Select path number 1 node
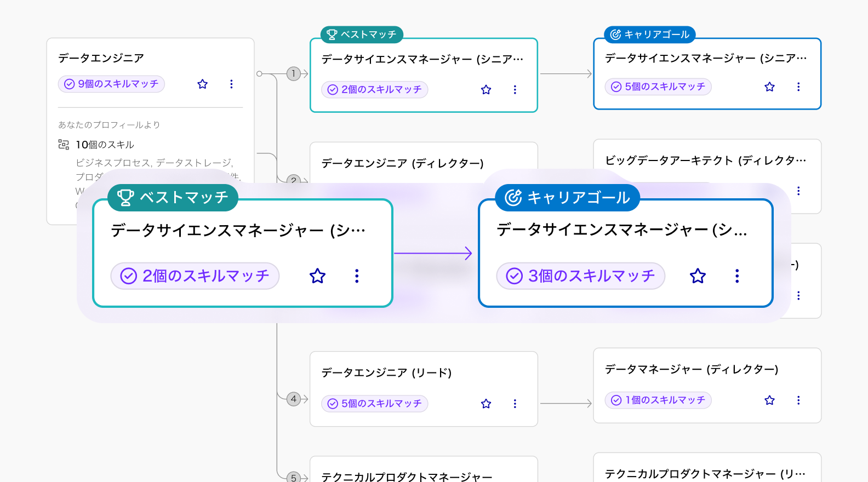868x482 pixels. click(x=294, y=73)
